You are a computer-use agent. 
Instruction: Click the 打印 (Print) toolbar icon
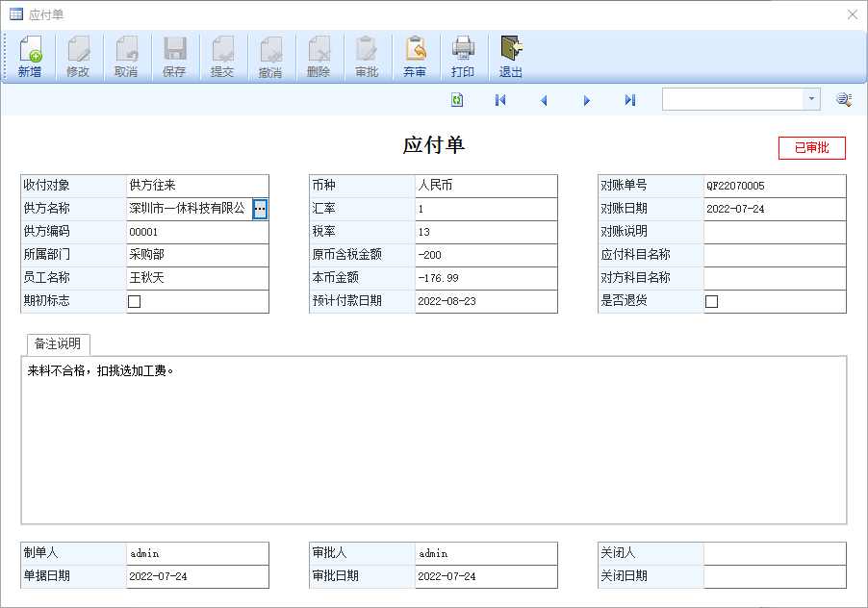click(463, 56)
